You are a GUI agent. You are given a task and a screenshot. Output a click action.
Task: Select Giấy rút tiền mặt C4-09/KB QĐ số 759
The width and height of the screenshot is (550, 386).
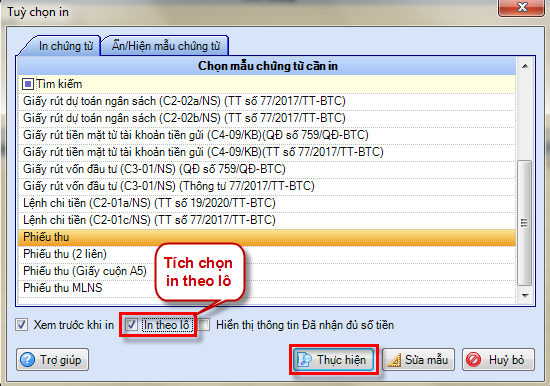267,135
